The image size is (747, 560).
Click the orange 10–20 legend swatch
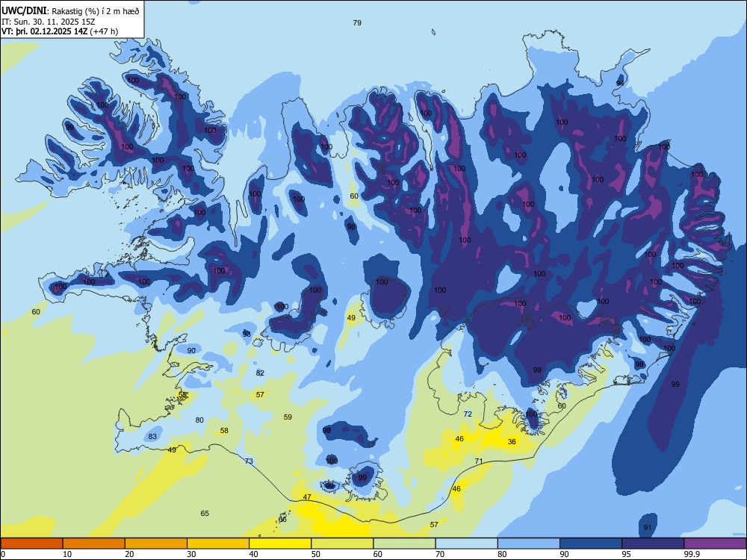(x=94, y=544)
